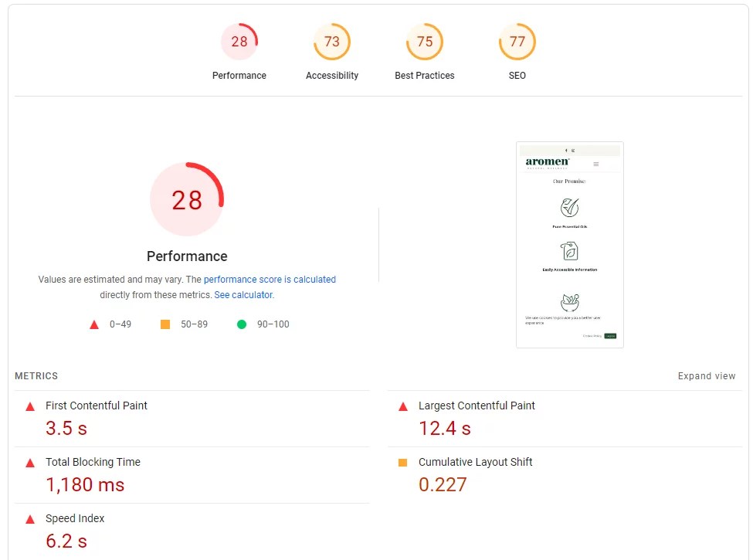Click the First Contentful Paint metric label
Image resolution: width=753 pixels, height=560 pixels.
coord(97,406)
